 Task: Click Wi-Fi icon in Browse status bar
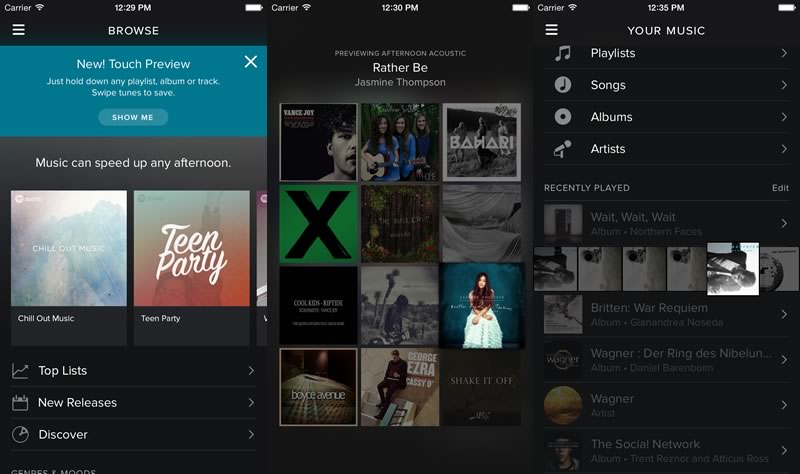click(40, 7)
